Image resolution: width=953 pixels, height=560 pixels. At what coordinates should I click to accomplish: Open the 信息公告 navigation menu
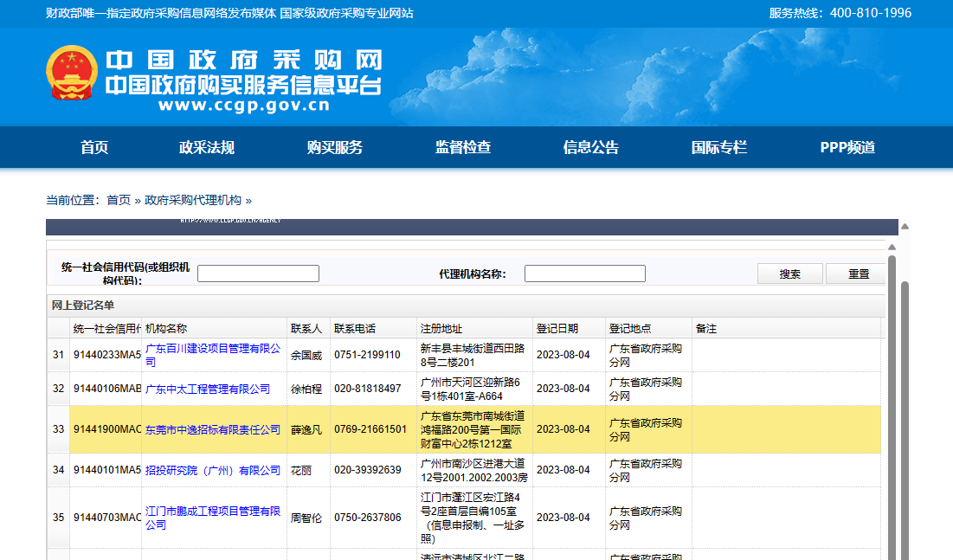590,147
